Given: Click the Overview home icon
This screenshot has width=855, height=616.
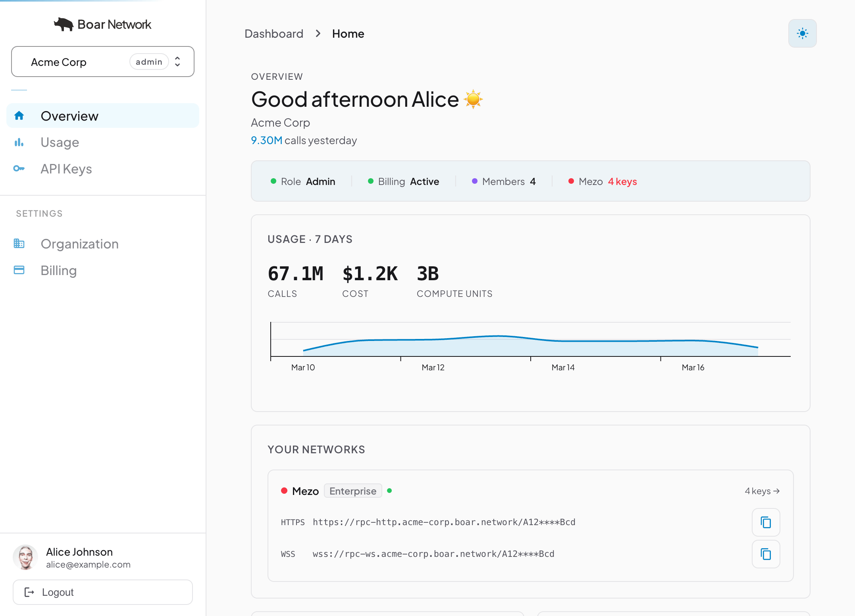Looking at the screenshot, I should click(x=19, y=116).
